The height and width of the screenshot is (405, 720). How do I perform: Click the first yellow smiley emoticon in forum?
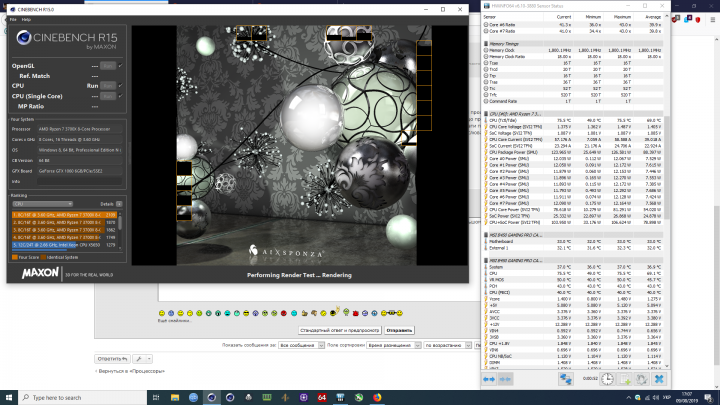coord(162,313)
